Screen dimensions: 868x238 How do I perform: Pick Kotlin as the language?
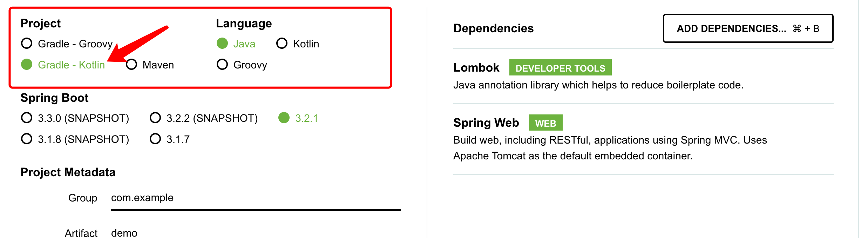[x=282, y=44]
